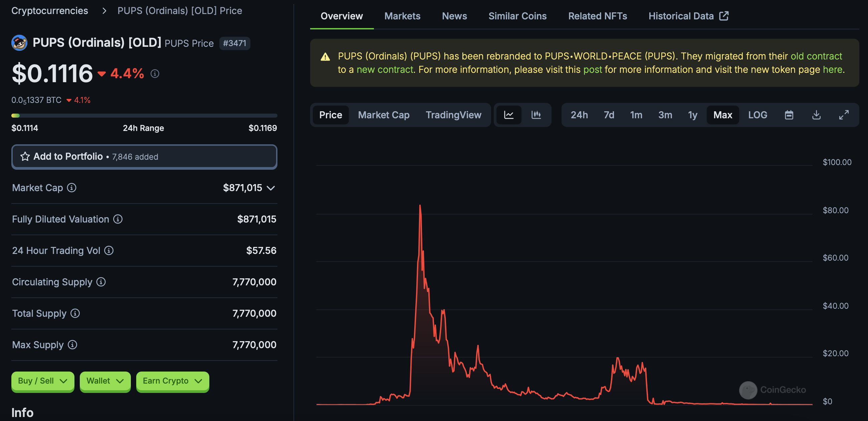
Task: Click the breadcrumb chevron separator
Action: [x=104, y=11]
